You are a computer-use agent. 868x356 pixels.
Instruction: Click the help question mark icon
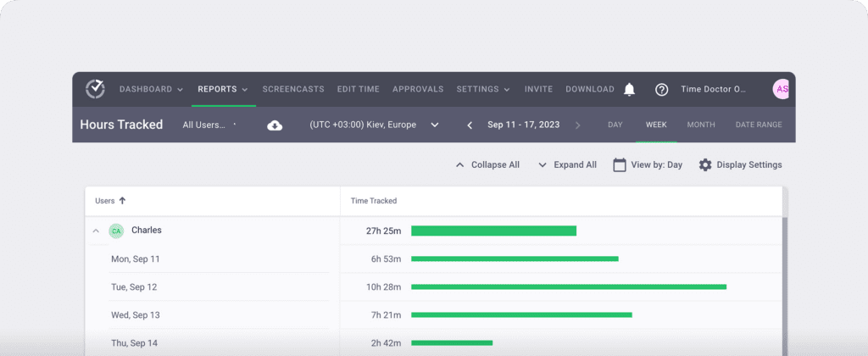coord(662,89)
